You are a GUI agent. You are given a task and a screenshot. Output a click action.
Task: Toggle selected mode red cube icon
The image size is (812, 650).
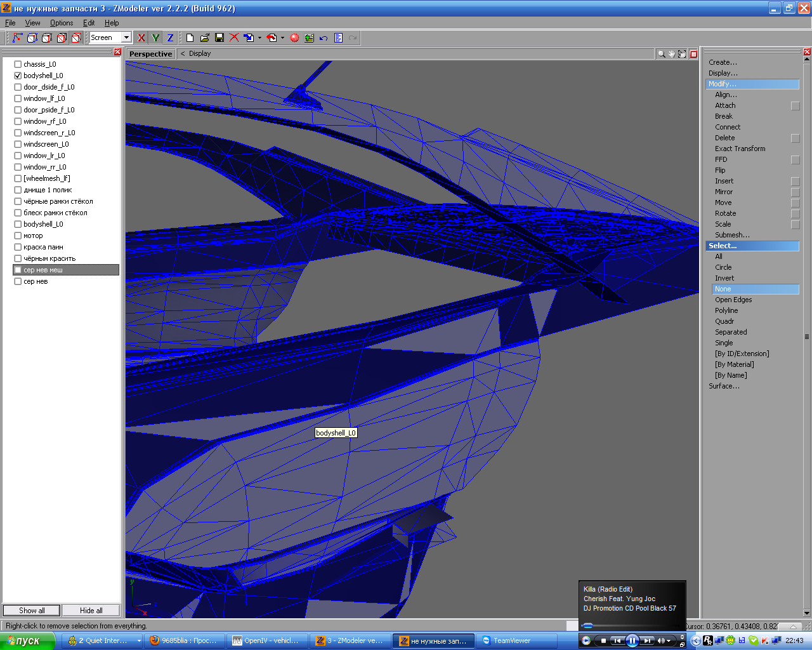(76, 38)
